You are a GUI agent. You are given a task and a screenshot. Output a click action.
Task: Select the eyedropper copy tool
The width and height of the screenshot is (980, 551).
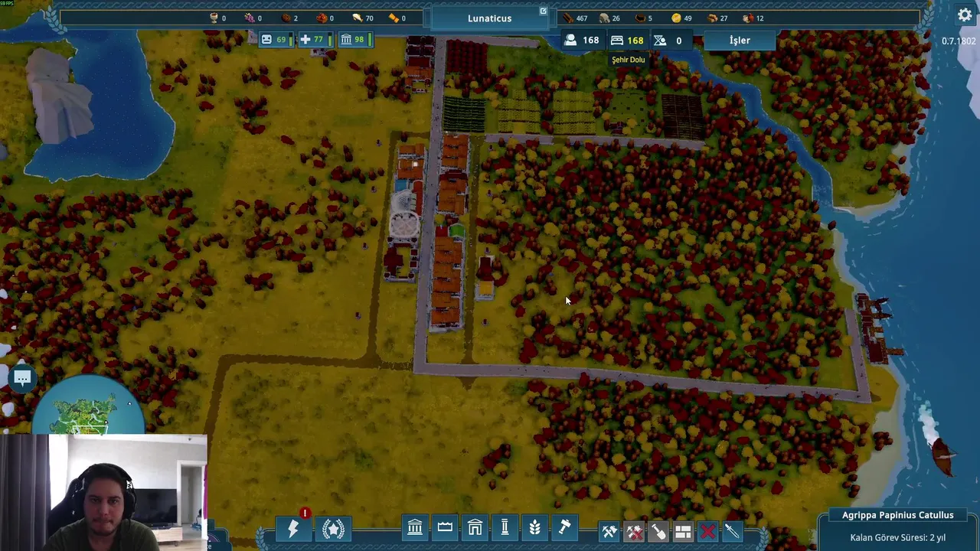732,530
